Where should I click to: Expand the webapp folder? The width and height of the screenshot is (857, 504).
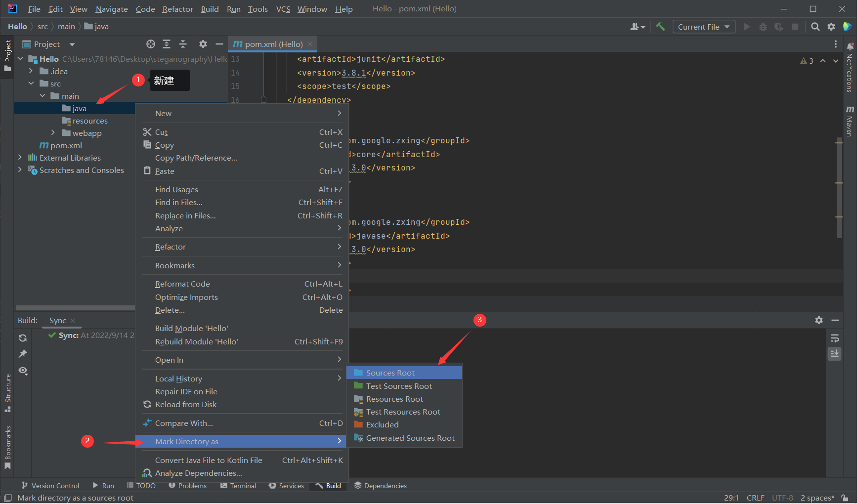[53, 133]
